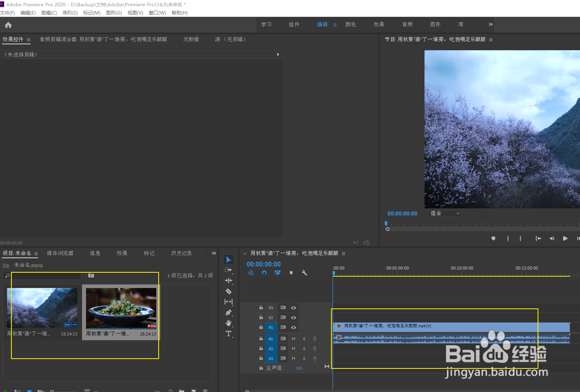
Task: Open the 窗口(W) menu
Action: click(x=157, y=13)
